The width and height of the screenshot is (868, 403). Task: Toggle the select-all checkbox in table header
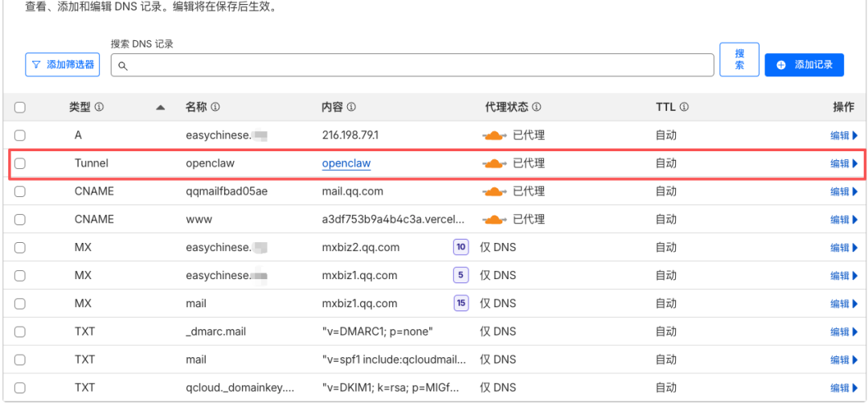(20, 108)
